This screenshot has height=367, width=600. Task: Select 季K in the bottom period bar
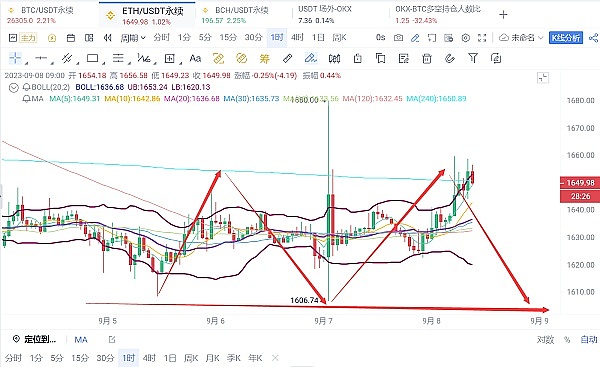233,358
